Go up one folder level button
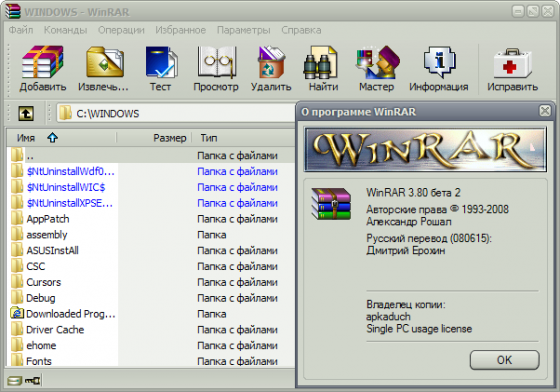The height and width of the screenshot is (392, 560). [x=26, y=114]
